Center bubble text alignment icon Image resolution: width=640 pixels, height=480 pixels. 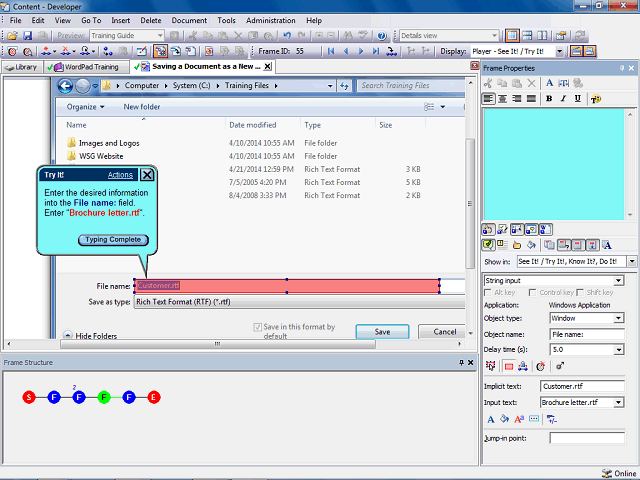click(502, 99)
